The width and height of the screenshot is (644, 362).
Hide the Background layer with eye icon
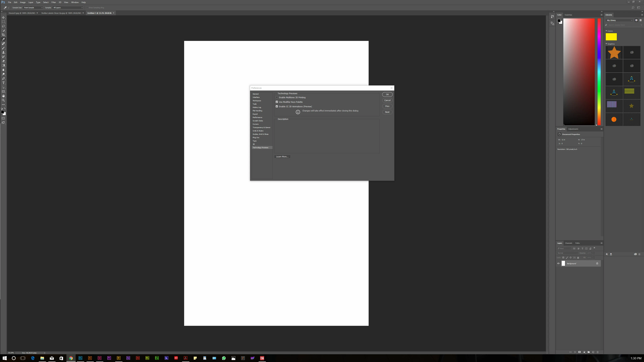[558, 263]
